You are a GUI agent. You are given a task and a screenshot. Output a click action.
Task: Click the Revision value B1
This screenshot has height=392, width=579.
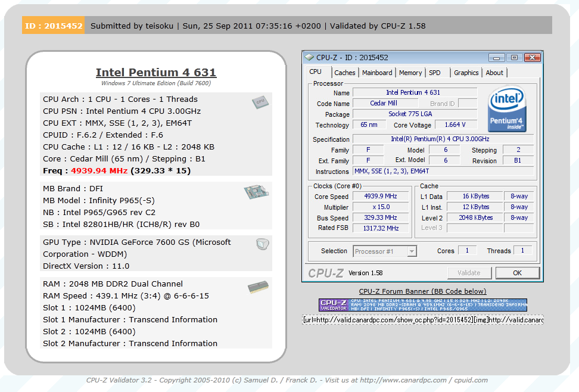[518, 160]
